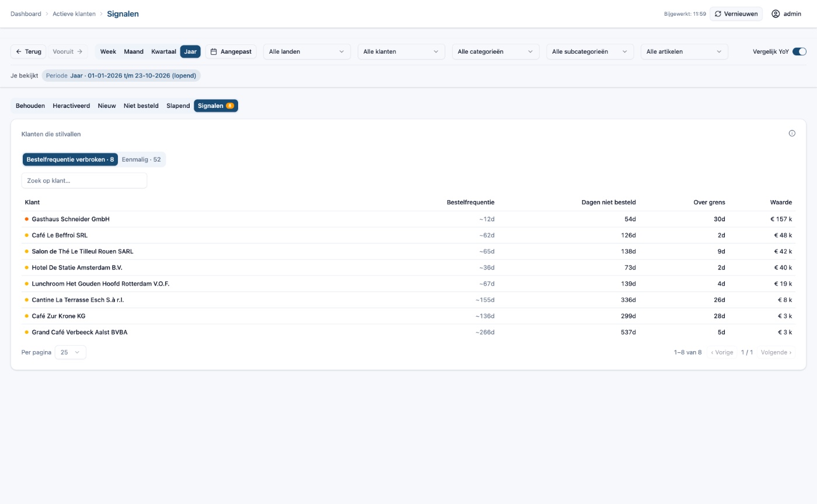
Task: Open the Heractiveerd tab
Action: click(71, 106)
